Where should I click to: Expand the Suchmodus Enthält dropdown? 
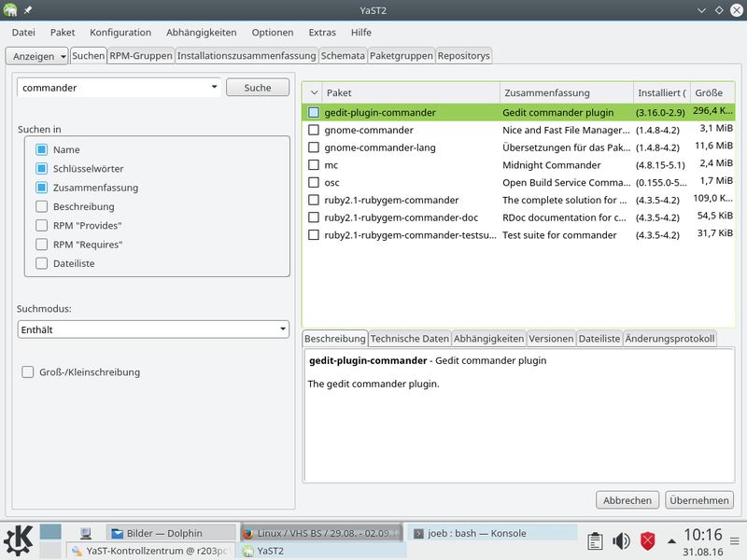153,329
